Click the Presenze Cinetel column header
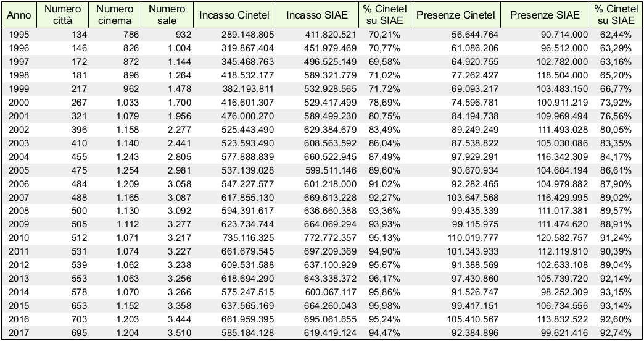The image size is (644, 341). (455, 15)
